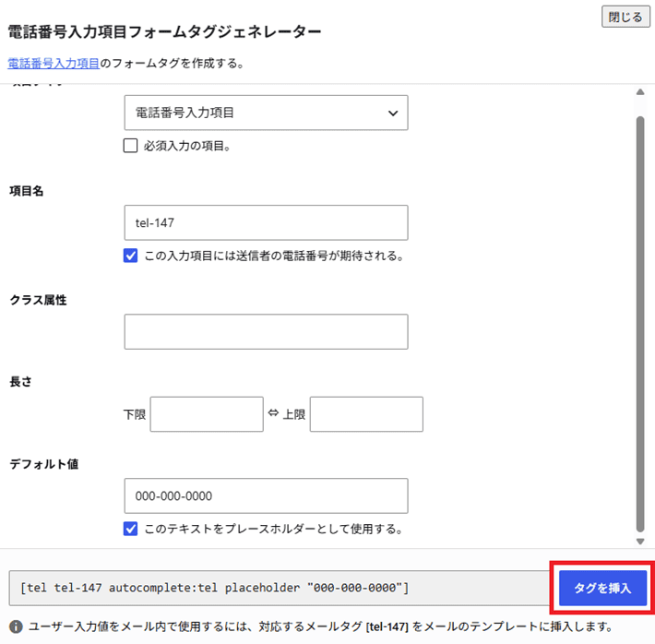Enable the 必須入力の項目 checkbox
The image size is (655, 644).
[x=130, y=146]
